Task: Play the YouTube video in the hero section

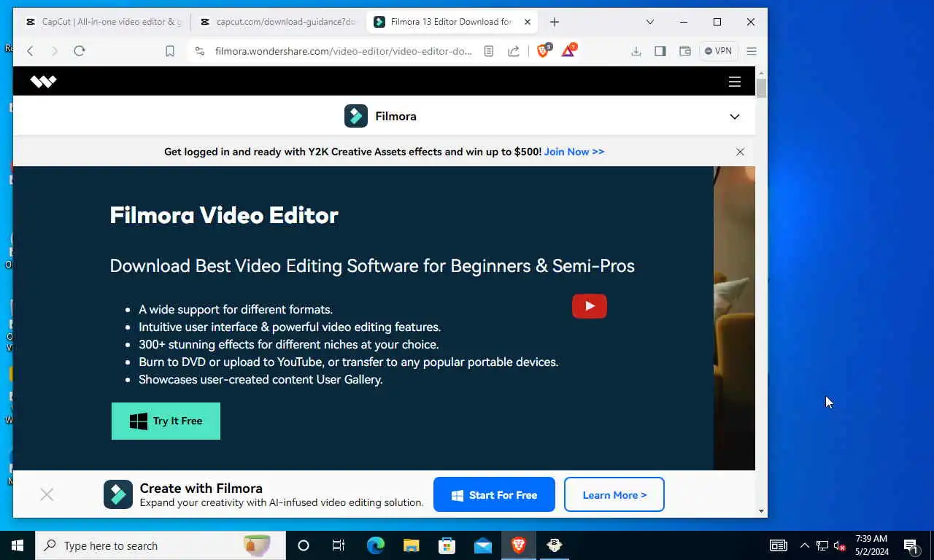Action: pyautogui.click(x=590, y=306)
